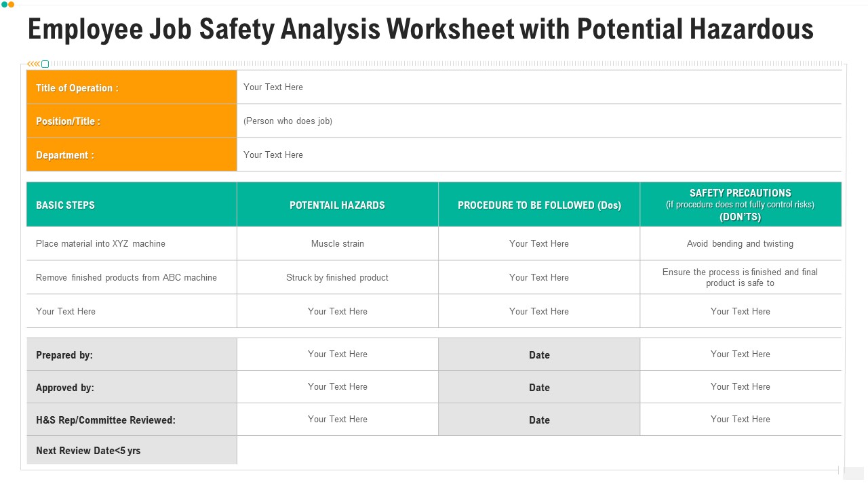
Task: Select name field beside 'H&S Rep/Committee Reviewed:'
Action: click(338, 419)
